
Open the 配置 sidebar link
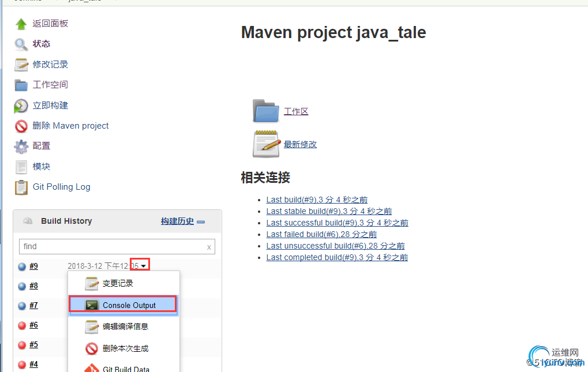coord(41,146)
